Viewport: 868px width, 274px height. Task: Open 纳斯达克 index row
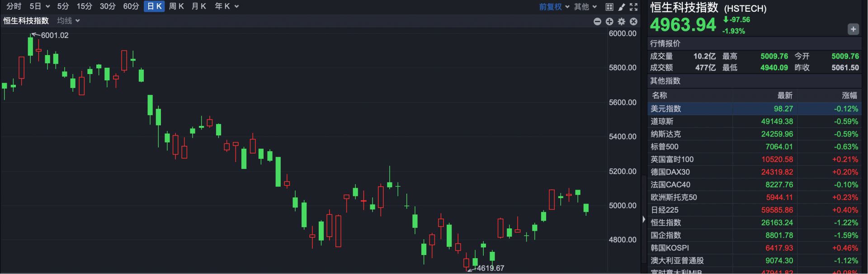(665, 134)
